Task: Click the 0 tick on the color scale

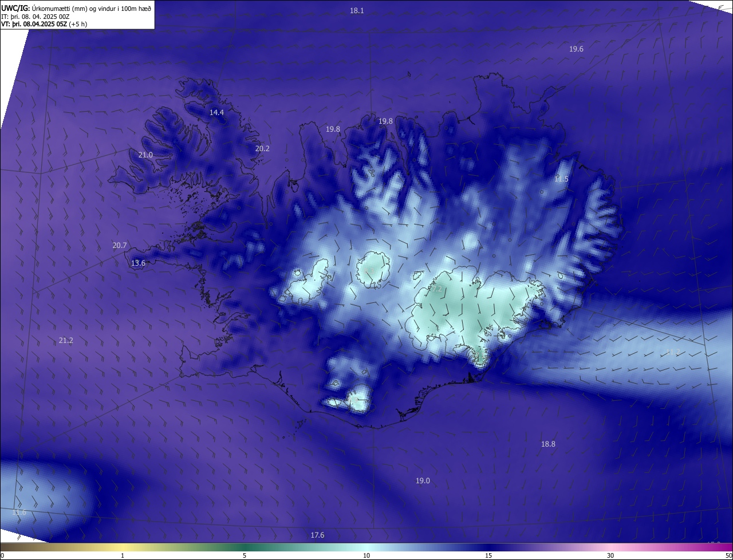Action: coord(2,556)
